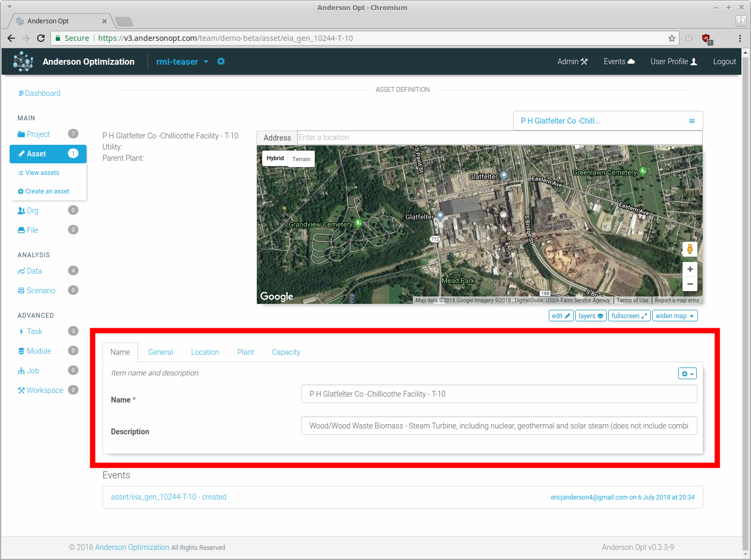Click the Street View pegman icon
Viewport: 751px width, 560px height.
coord(689,249)
